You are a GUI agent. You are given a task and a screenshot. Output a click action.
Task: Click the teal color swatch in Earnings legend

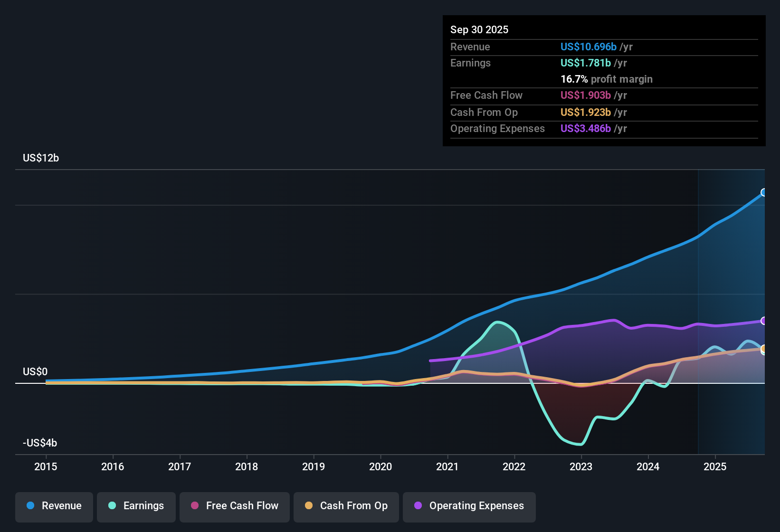click(x=112, y=506)
